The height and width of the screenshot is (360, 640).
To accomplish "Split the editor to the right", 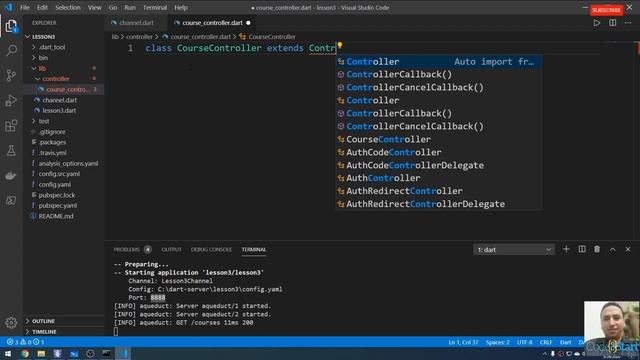I will click(x=613, y=23).
